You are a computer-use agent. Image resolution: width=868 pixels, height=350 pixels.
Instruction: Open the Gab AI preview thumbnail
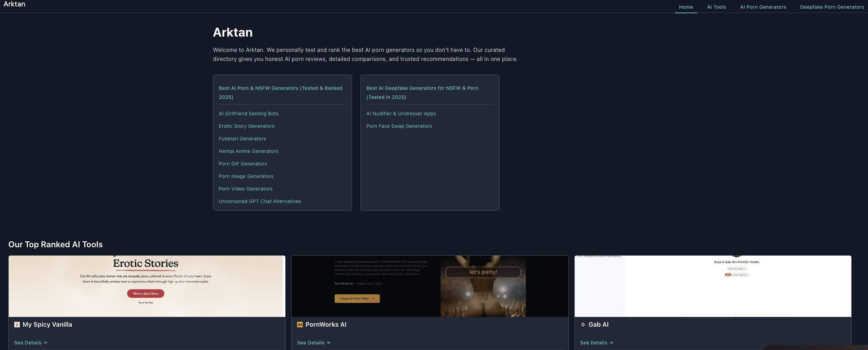(712, 286)
